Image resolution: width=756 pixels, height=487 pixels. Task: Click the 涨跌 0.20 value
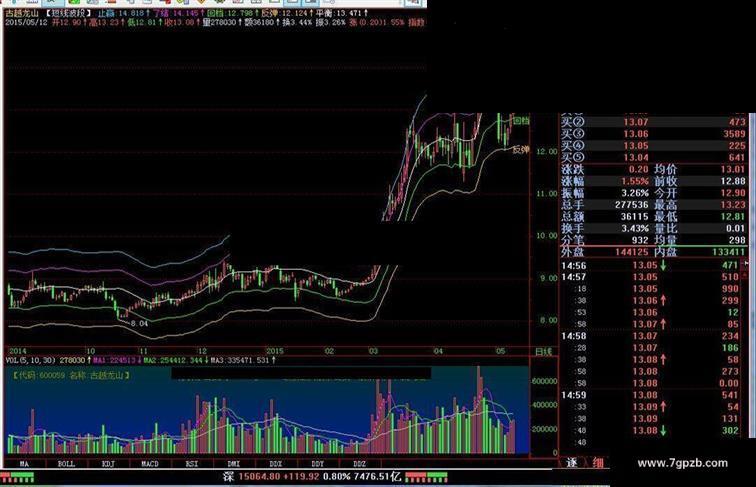tap(638, 169)
